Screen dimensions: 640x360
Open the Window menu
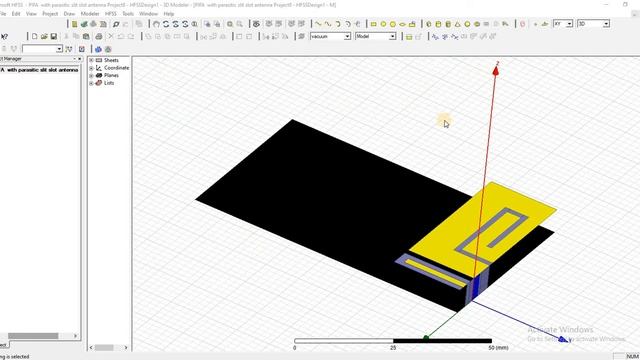pos(149,13)
